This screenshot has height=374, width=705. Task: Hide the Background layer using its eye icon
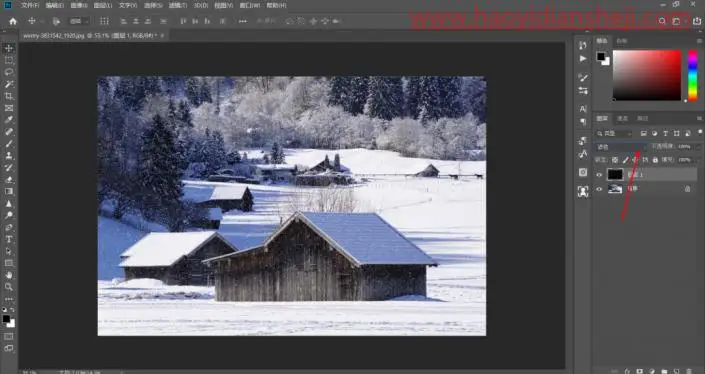[x=599, y=189]
